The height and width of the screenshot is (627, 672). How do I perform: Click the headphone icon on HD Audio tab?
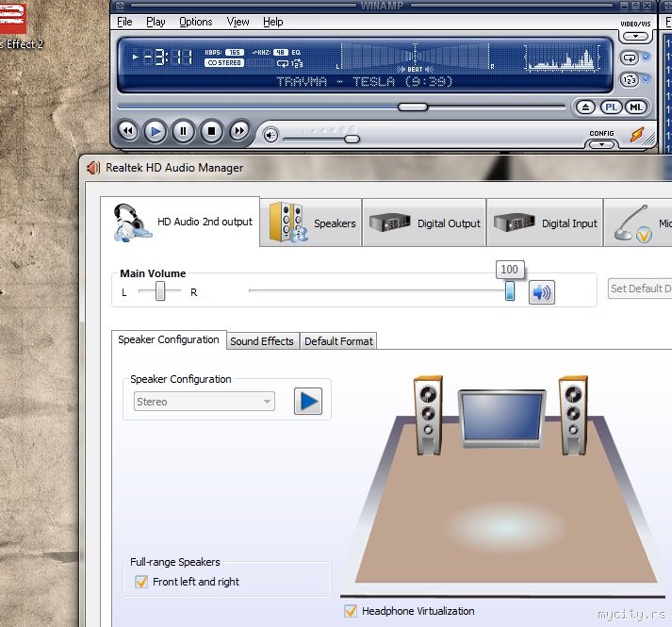(x=132, y=223)
